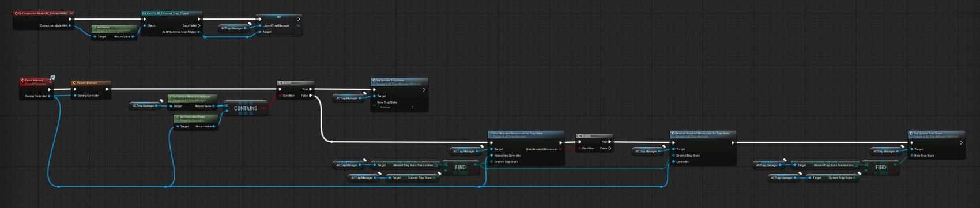Screen dimensions: 980x208
Task: Click the Return Value pin on Get Owner
Action: 133,36
